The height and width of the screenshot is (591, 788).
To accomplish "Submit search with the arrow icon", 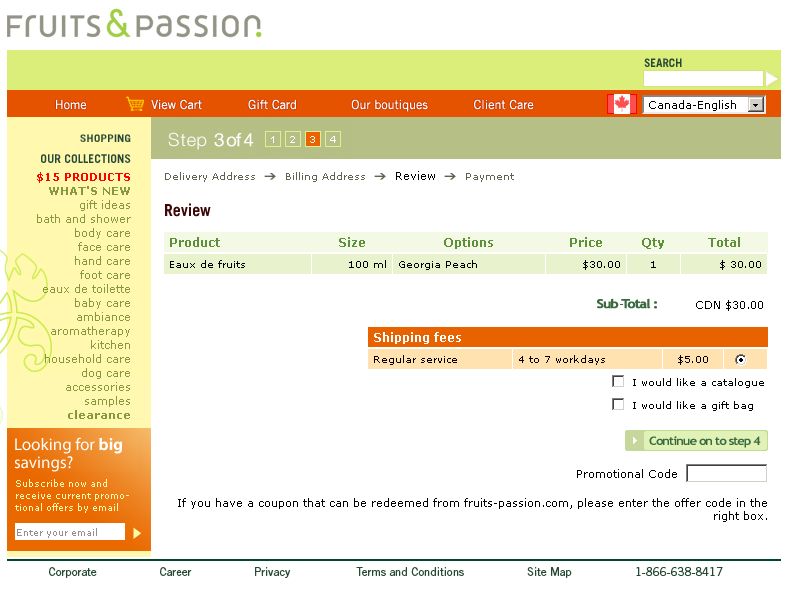I will coord(771,79).
